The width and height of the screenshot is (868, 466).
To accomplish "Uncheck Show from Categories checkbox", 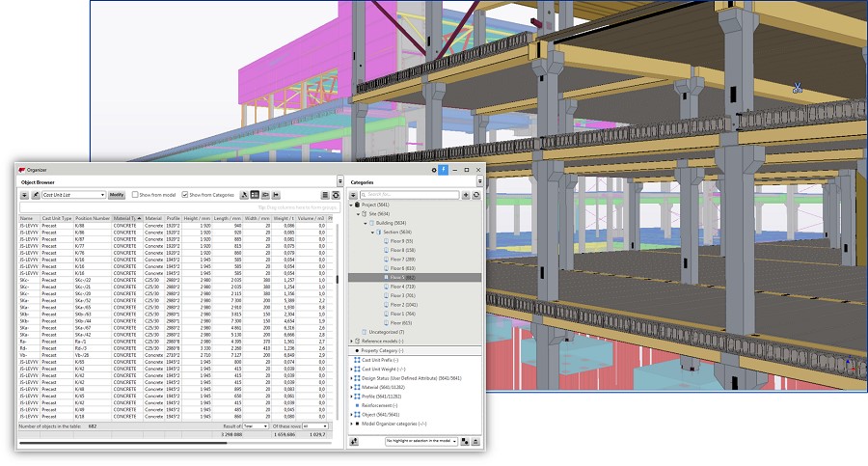I will click(185, 195).
